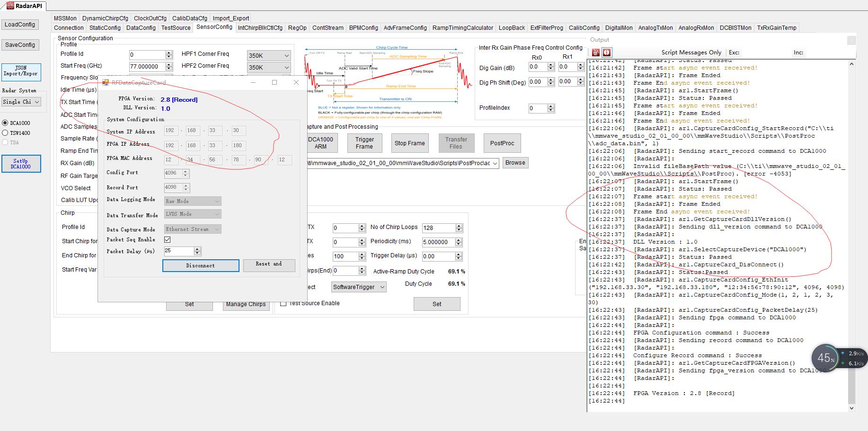
Task: Click the Start Freq 77.000000 input field
Action: click(148, 67)
